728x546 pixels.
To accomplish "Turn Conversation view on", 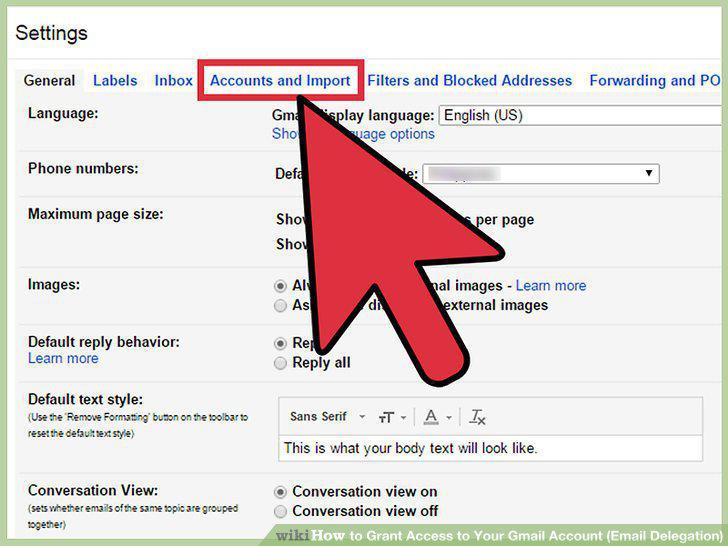I will 280,492.
